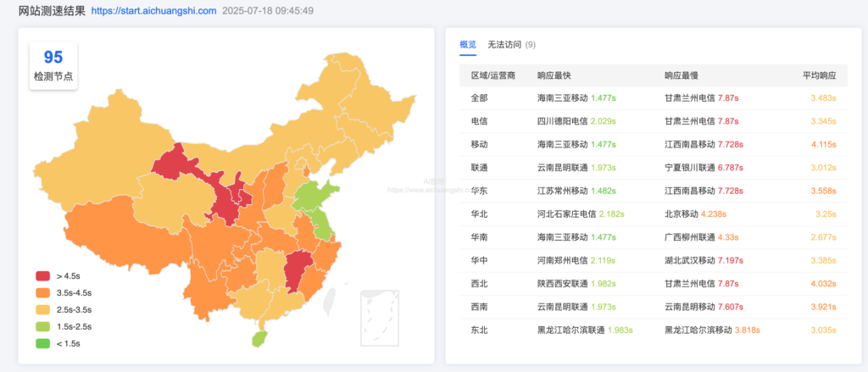Open the 无法访问 (9) tab

coord(511,45)
